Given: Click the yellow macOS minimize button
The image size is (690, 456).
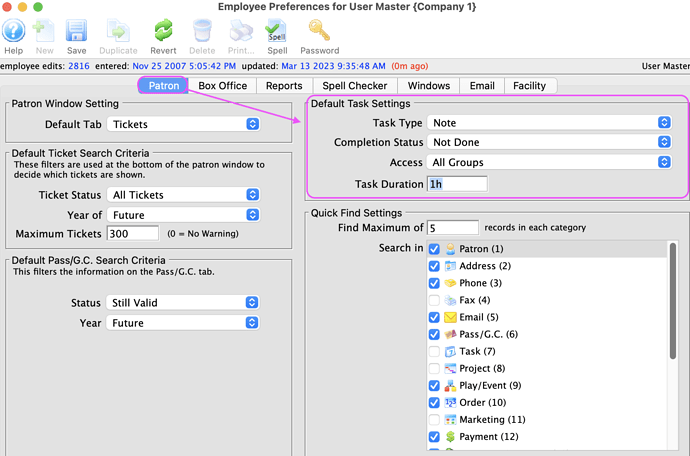Looking at the screenshot, I should tap(22, 7).
